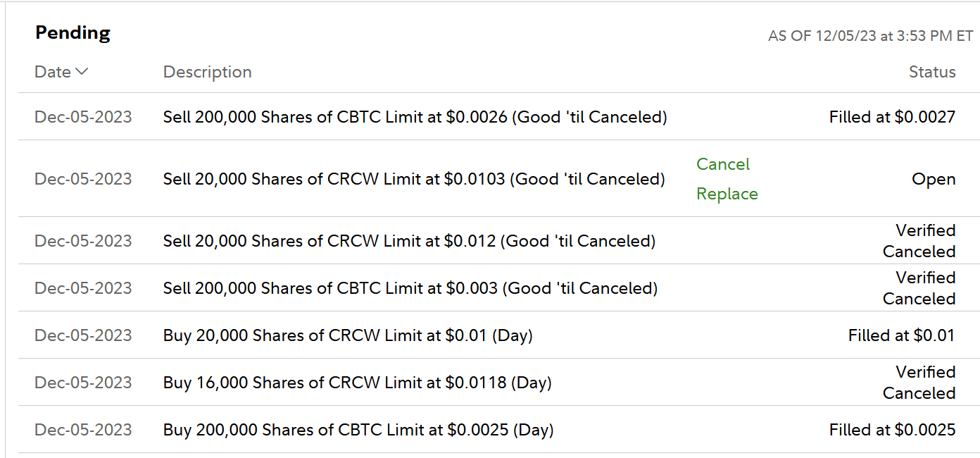The width and height of the screenshot is (980, 458).
Task: Cancel the open CRCW sell order
Action: click(723, 164)
